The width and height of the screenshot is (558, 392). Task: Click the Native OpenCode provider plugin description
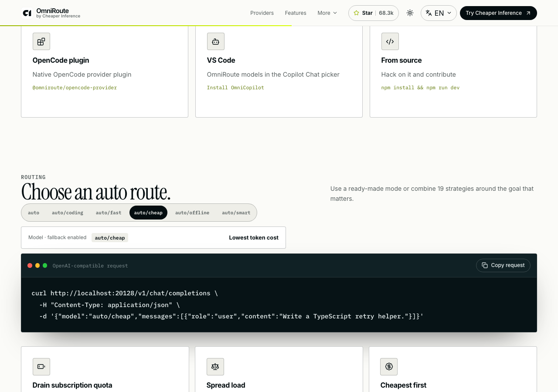(x=82, y=74)
